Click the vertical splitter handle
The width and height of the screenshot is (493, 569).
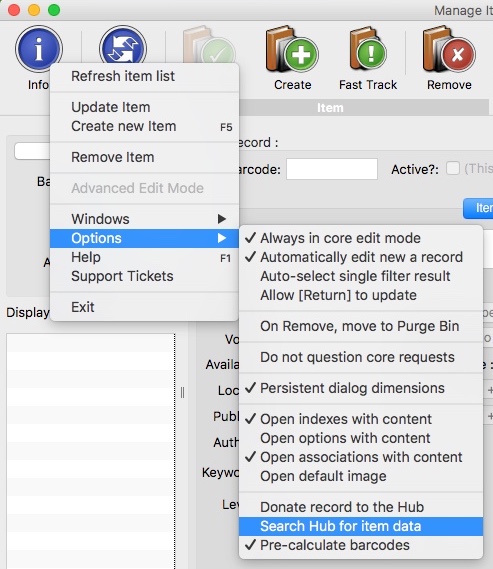coord(182,392)
